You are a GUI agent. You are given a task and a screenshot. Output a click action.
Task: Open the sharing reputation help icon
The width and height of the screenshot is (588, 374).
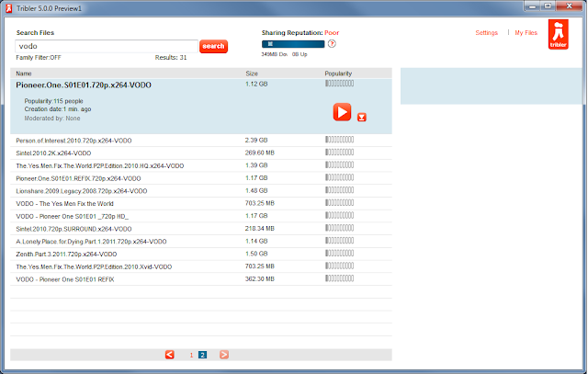tap(332, 43)
